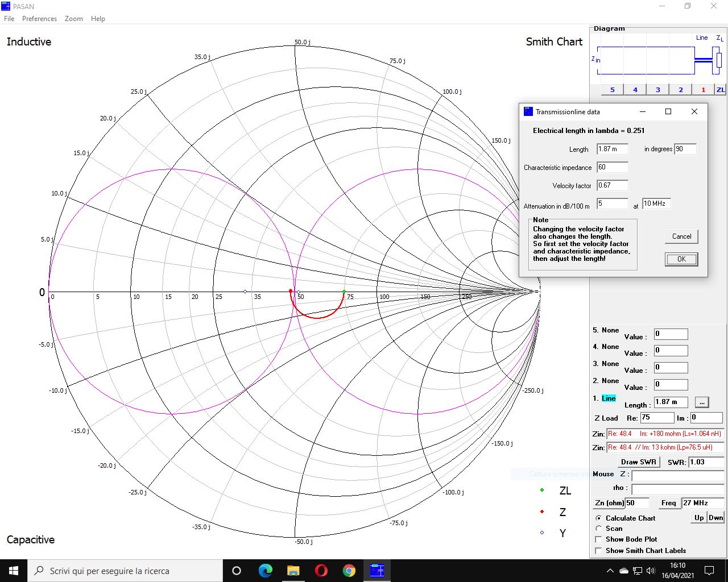The width and height of the screenshot is (728, 582).
Task: Open File Explorer from taskbar
Action: 293,571
